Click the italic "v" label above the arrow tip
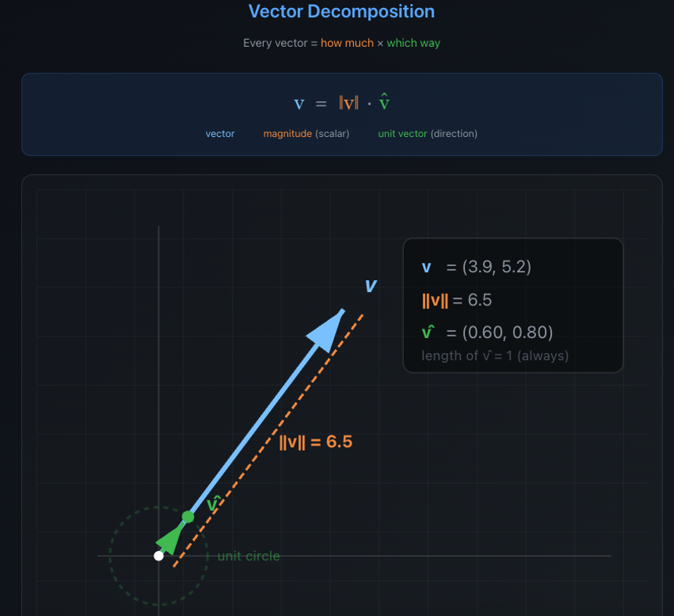The image size is (674, 616). coord(370,285)
